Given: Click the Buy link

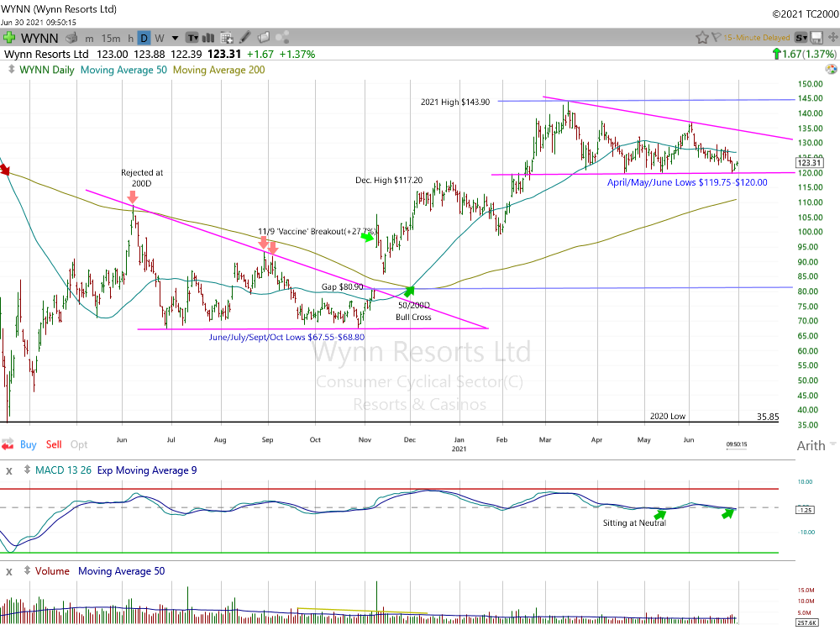Looking at the screenshot, I should [x=29, y=444].
